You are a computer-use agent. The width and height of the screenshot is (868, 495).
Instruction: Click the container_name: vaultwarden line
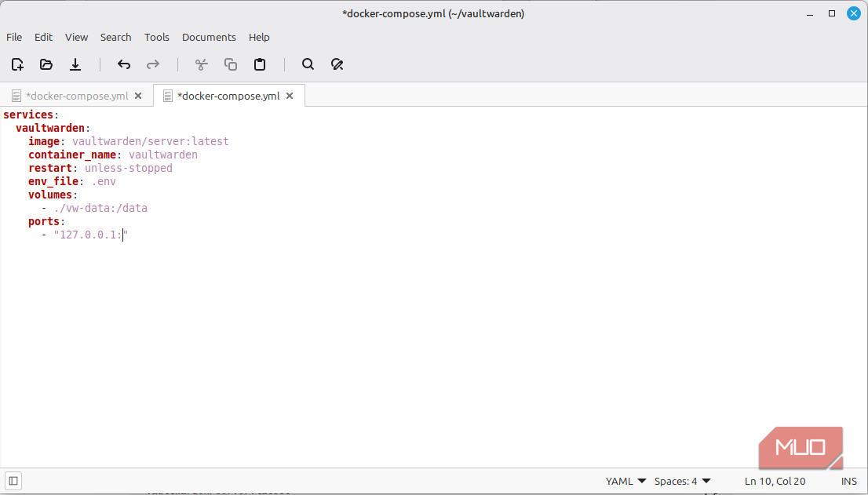(113, 155)
